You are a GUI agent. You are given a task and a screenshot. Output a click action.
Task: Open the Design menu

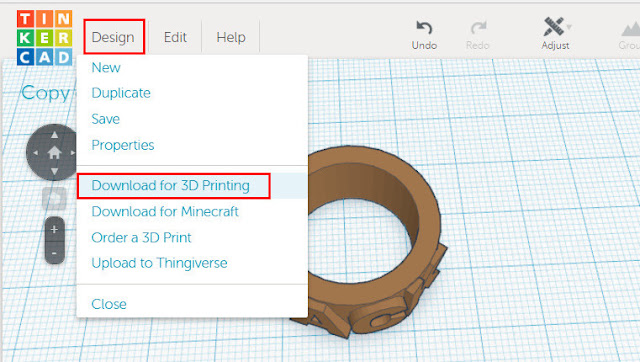point(113,37)
